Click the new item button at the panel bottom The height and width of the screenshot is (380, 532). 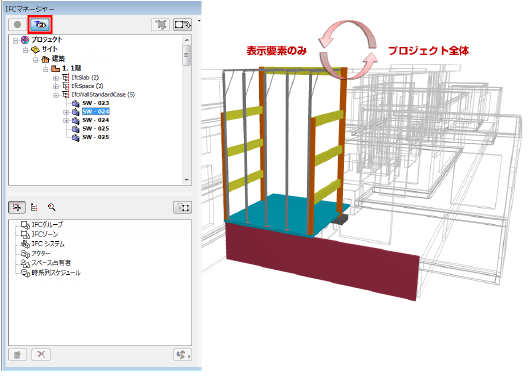(x=18, y=355)
